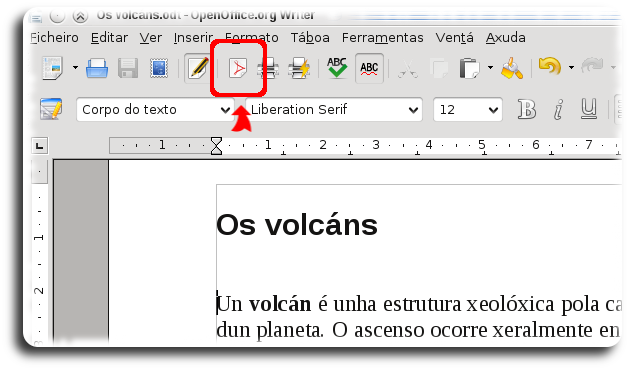This screenshot has width=629, height=370.
Task: Click the Undo arrow icon
Action: (550, 66)
